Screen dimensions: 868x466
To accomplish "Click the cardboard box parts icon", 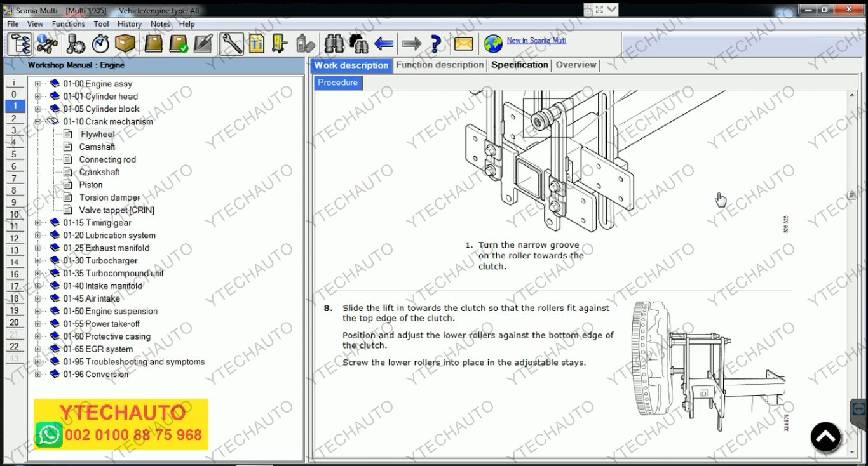I will [125, 44].
